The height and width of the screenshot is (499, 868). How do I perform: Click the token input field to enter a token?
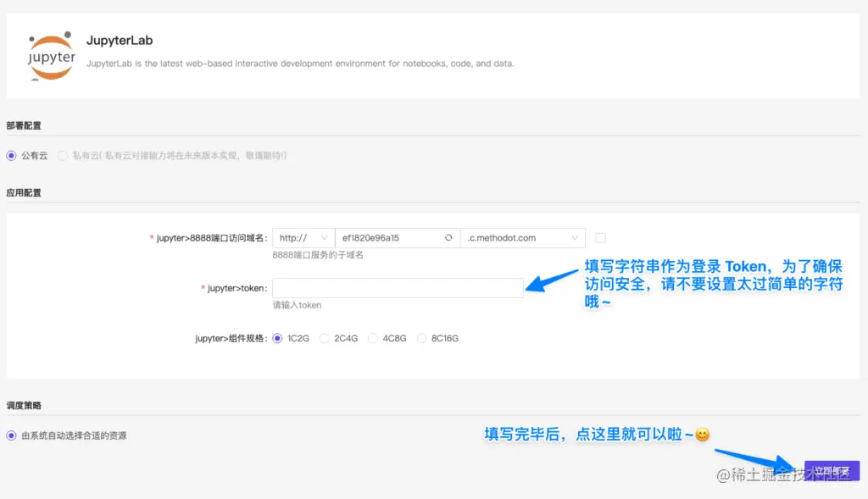(398, 288)
